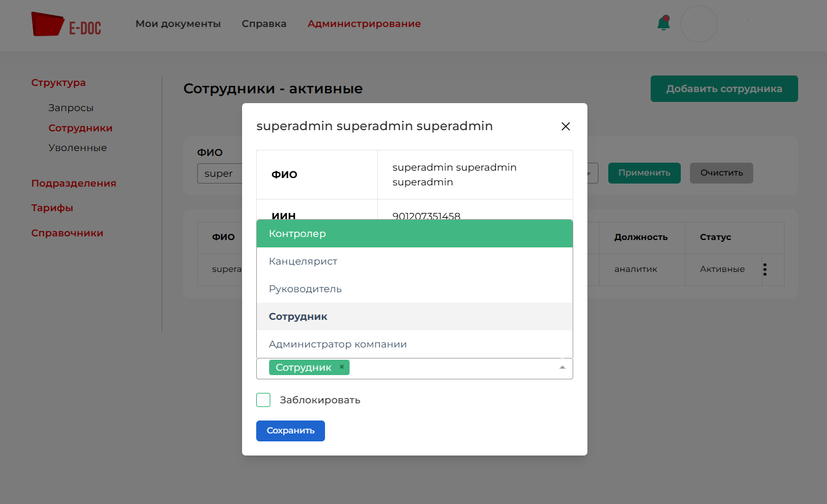Choose Канцелярист from the role list
Image resolution: width=827 pixels, height=504 pixels.
[x=414, y=262]
